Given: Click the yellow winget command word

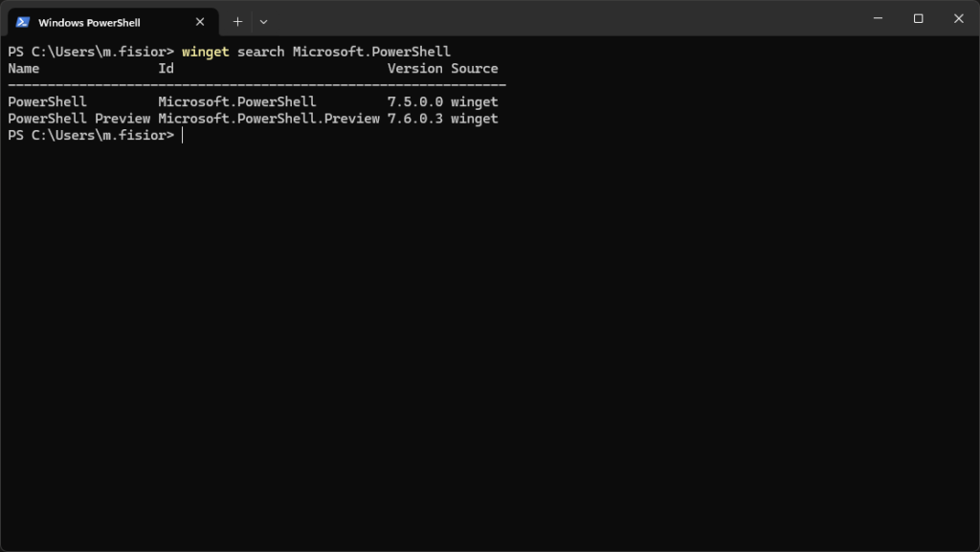Looking at the screenshot, I should (x=206, y=52).
